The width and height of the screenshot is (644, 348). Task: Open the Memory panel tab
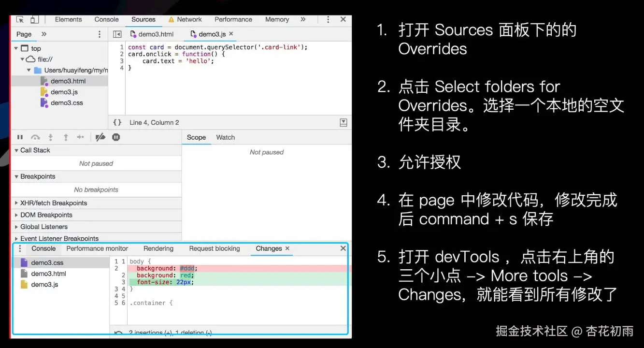click(x=277, y=20)
